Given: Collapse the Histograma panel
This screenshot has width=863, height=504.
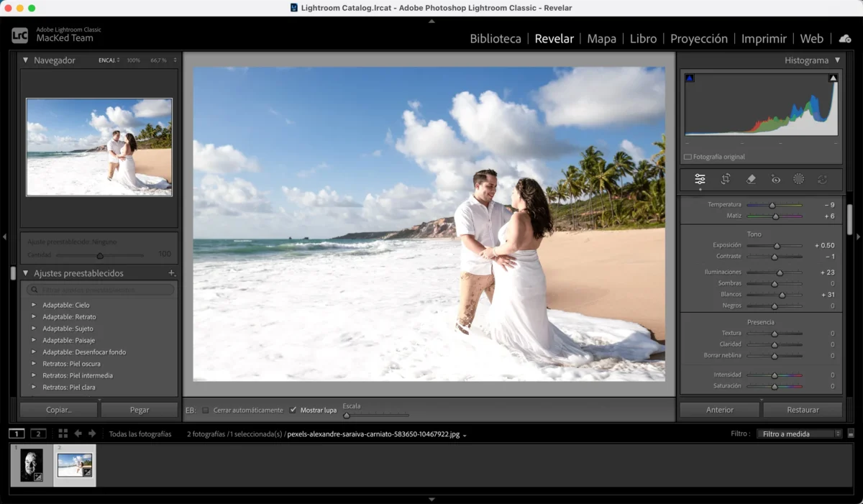Looking at the screenshot, I should click(837, 60).
